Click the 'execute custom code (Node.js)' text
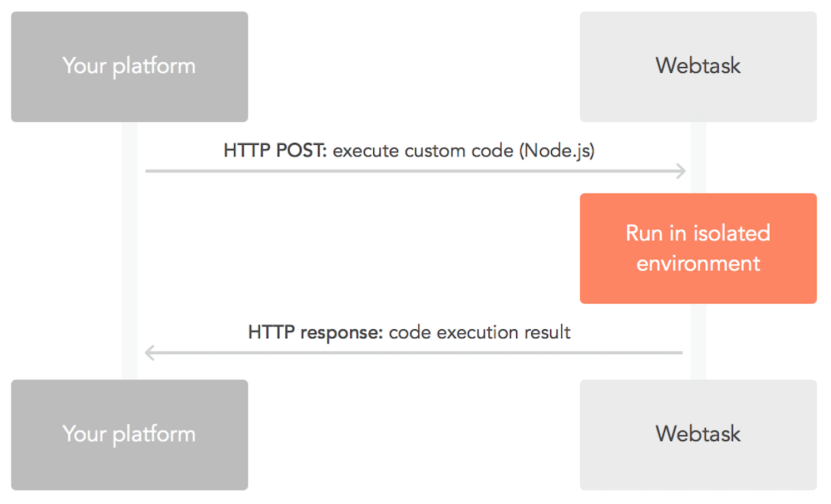 (x=463, y=151)
